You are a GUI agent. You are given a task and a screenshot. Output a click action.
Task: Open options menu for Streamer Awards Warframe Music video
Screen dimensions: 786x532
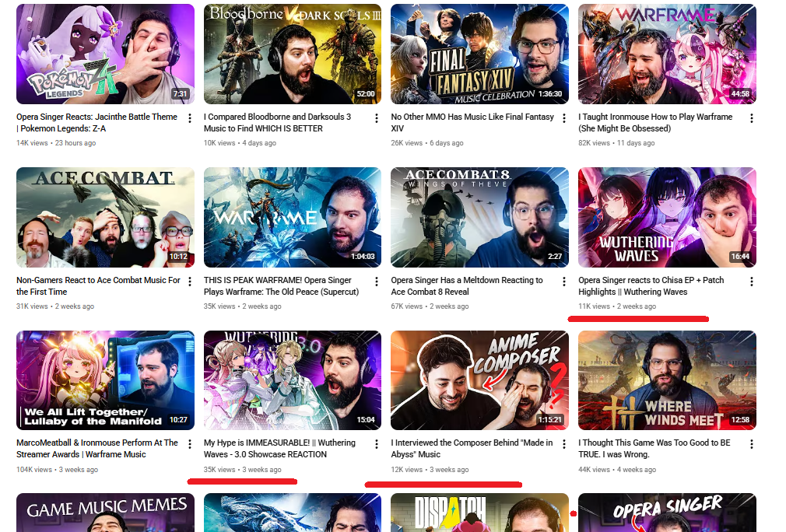pos(189,444)
